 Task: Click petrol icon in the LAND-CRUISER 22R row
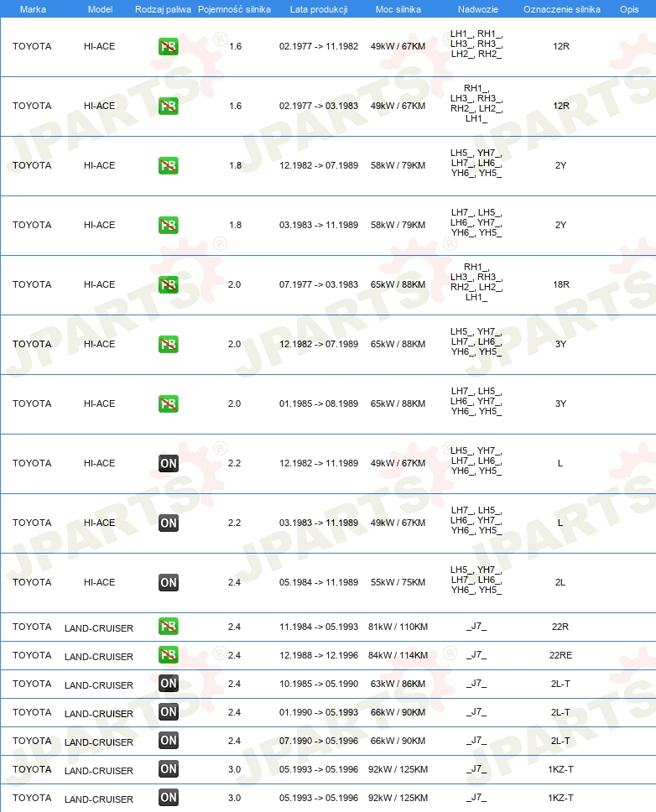click(169, 627)
